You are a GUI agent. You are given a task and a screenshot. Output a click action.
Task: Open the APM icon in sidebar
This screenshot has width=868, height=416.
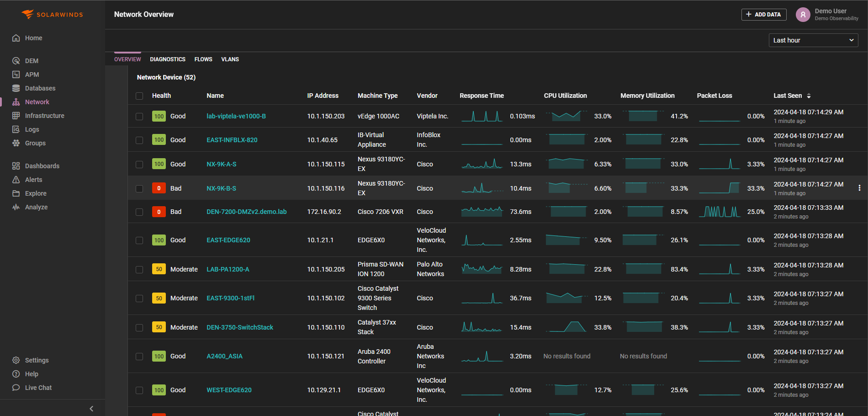click(x=16, y=75)
